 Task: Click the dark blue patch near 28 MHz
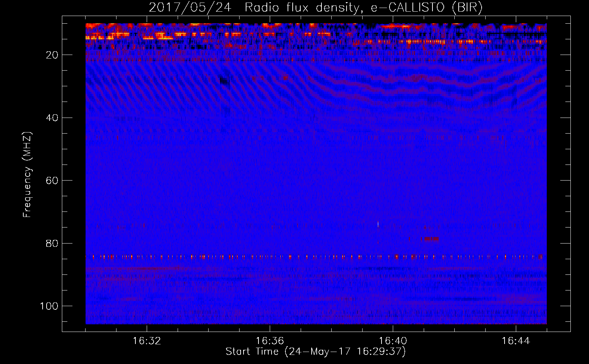click(x=225, y=80)
